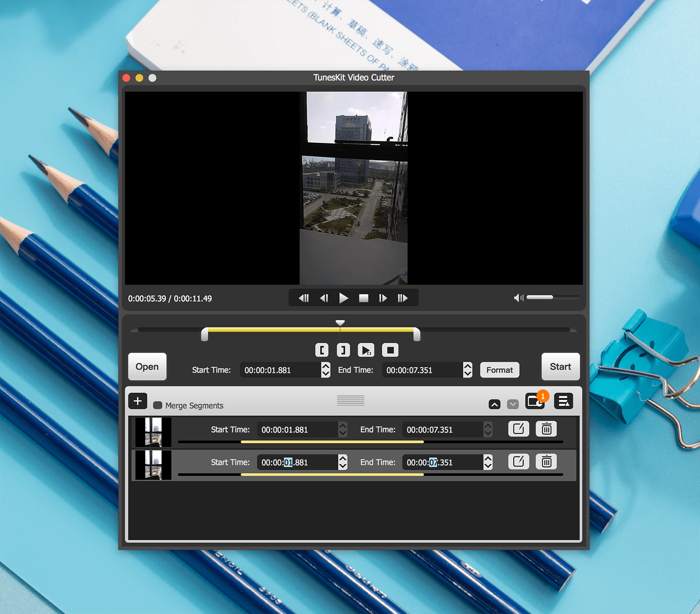
Task: Click the main Start Time field 00:00:01.881
Action: click(x=280, y=370)
